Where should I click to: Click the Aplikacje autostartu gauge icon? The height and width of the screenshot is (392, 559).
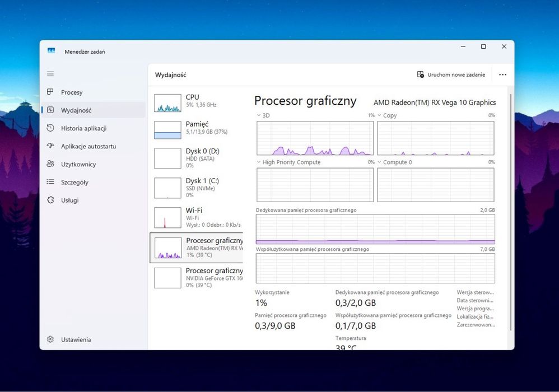50,146
